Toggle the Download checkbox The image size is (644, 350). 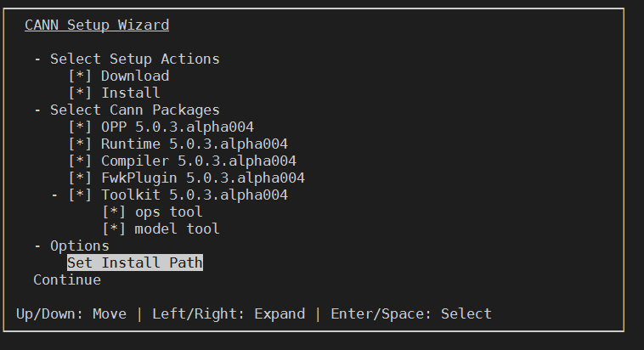[x=80, y=76]
